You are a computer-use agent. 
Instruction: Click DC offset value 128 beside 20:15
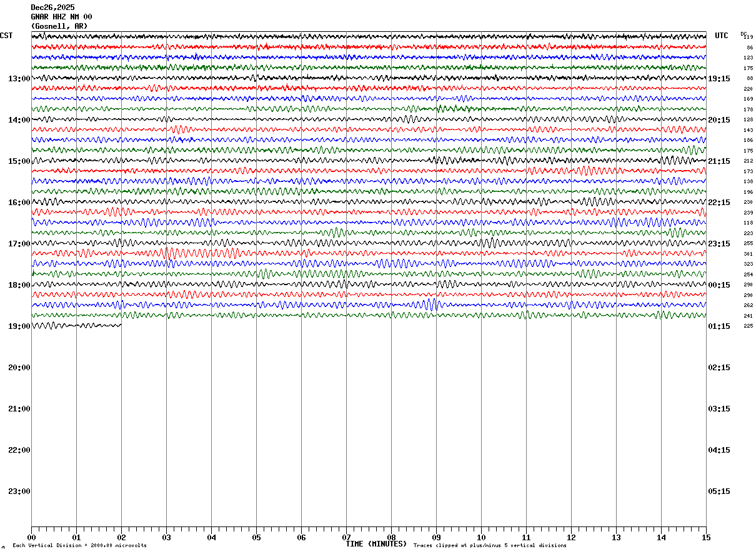click(x=749, y=119)
